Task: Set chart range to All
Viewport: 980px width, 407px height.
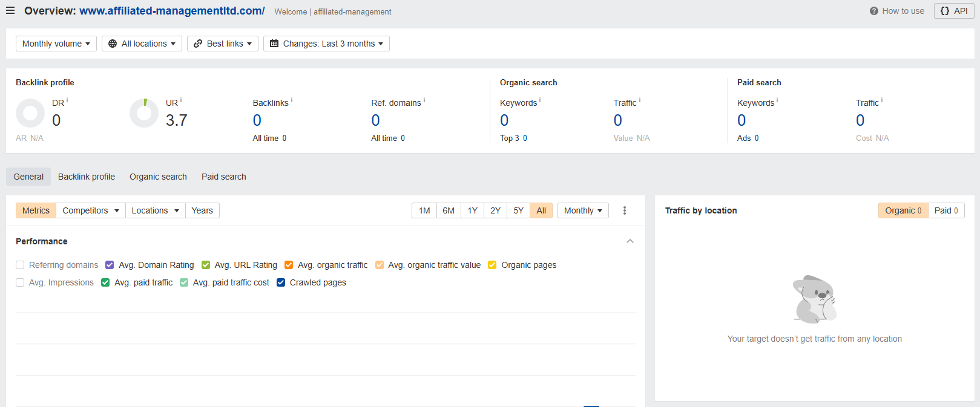Action: pos(541,210)
